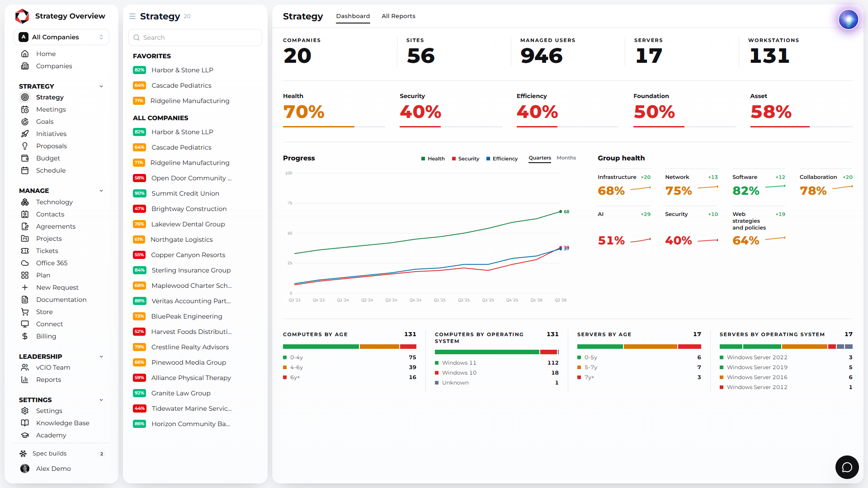Screen dimensions: 868x488
Task: Toggle the Security series in chart legend
Action: [466, 159]
